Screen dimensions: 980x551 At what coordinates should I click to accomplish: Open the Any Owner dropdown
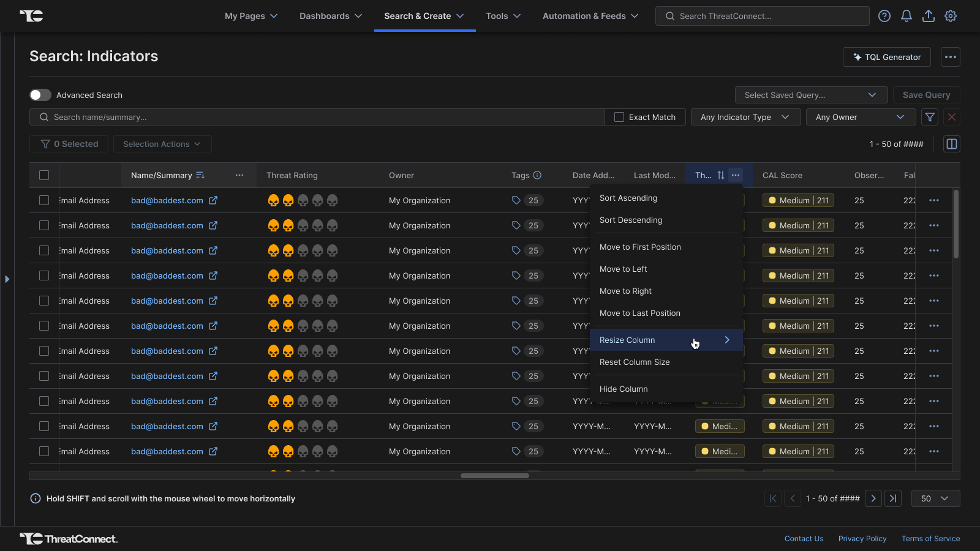860,117
